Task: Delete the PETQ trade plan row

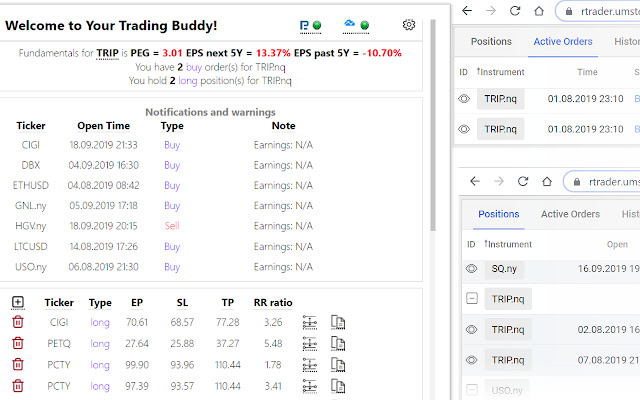Action: click(18, 343)
